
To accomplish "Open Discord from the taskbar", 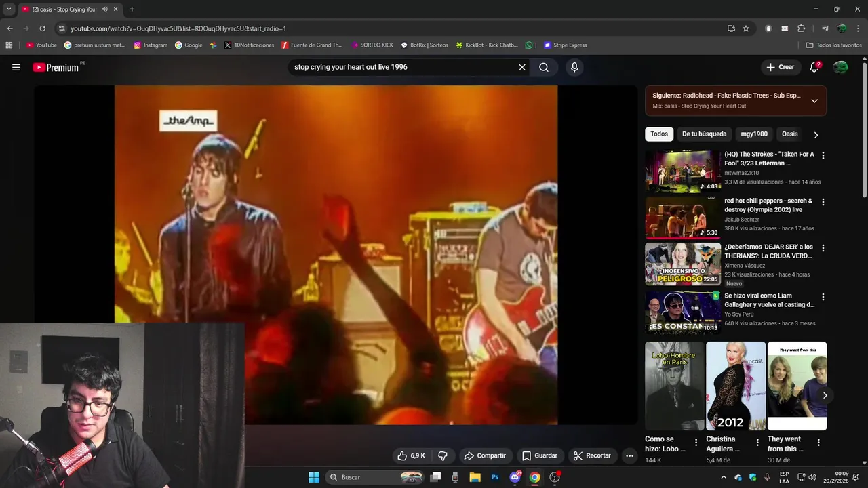I will pos(515,477).
